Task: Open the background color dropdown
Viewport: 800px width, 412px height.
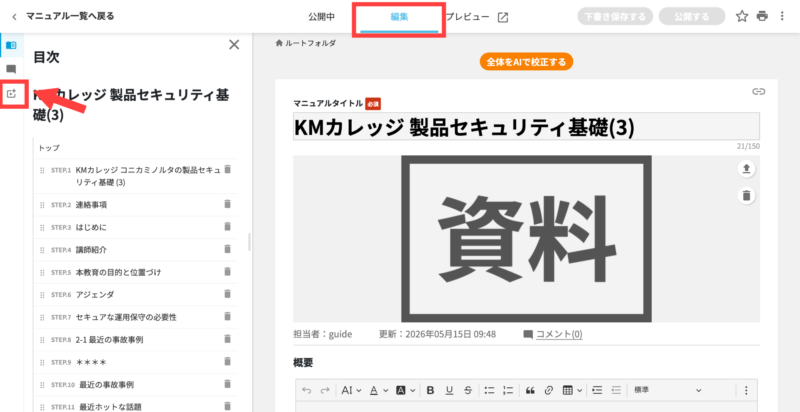Action: pos(406,391)
